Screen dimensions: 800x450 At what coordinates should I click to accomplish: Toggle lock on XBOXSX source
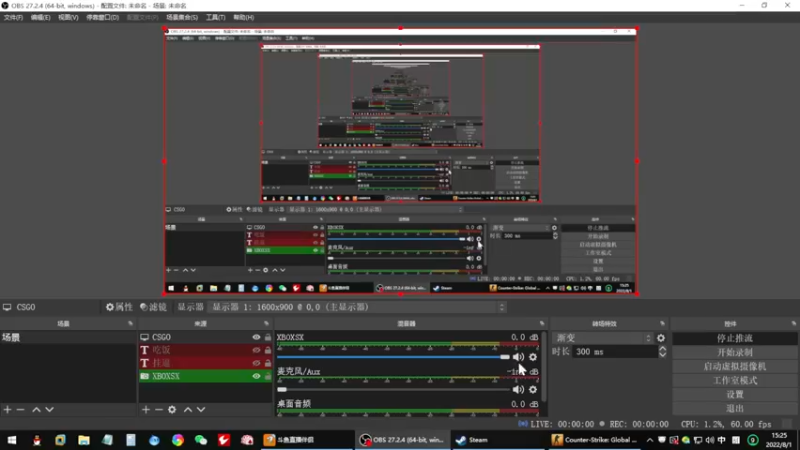(267, 376)
